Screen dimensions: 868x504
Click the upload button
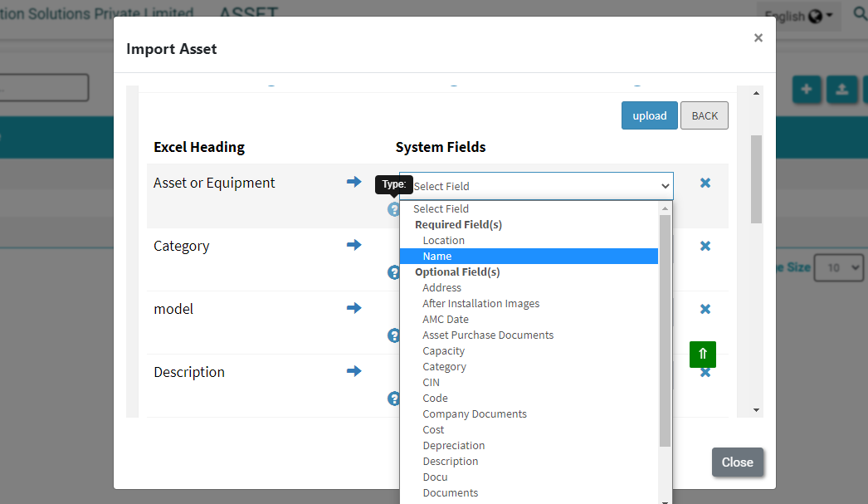pyautogui.click(x=649, y=115)
